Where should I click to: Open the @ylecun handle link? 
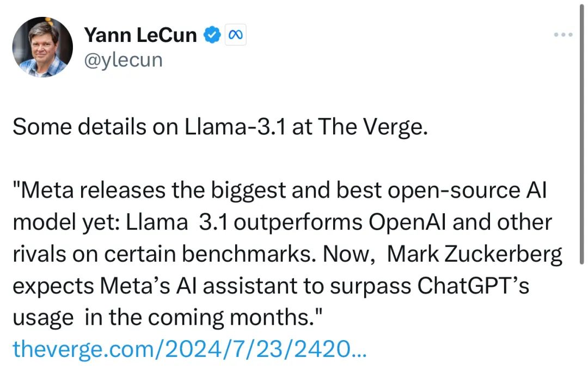[124, 60]
